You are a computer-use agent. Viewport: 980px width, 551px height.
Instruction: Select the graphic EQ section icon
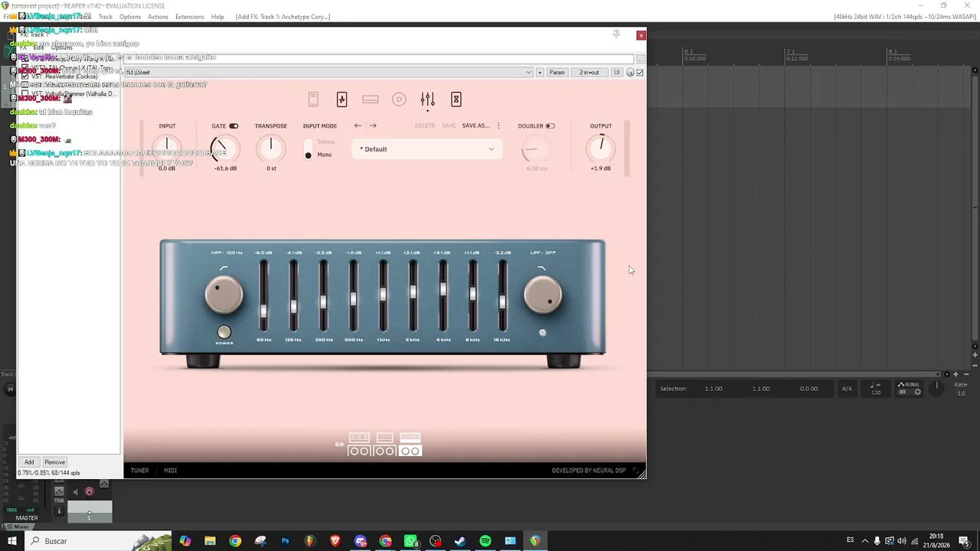[x=428, y=99]
